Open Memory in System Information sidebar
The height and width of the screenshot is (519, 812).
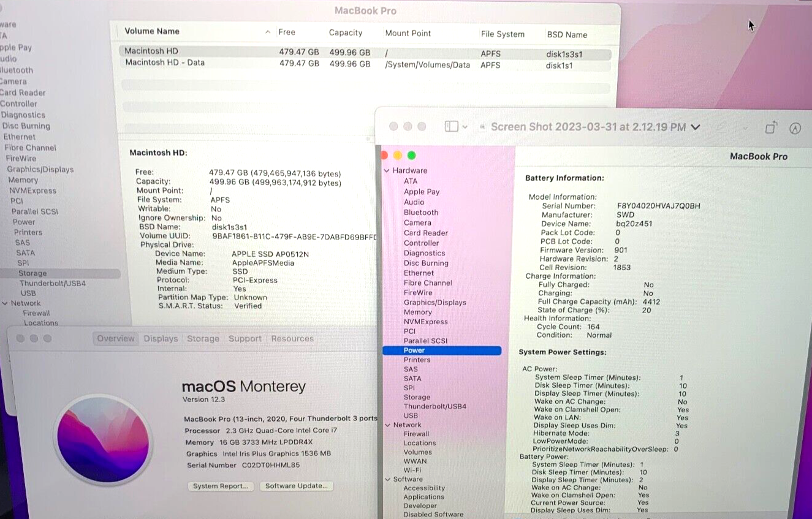[x=23, y=180]
